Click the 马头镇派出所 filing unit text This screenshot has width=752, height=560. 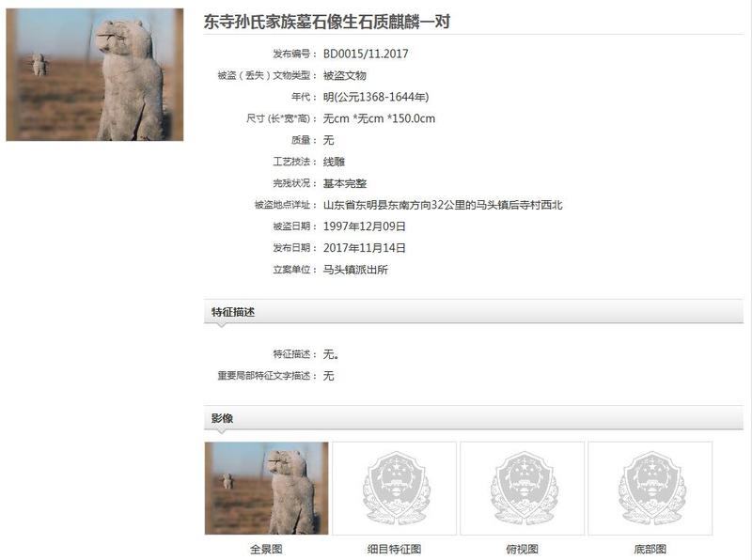pyautogui.click(x=355, y=270)
